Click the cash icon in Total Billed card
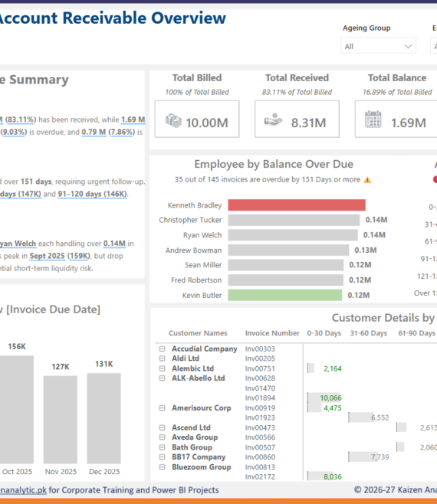The height and width of the screenshot is (504, 437). 173,121
